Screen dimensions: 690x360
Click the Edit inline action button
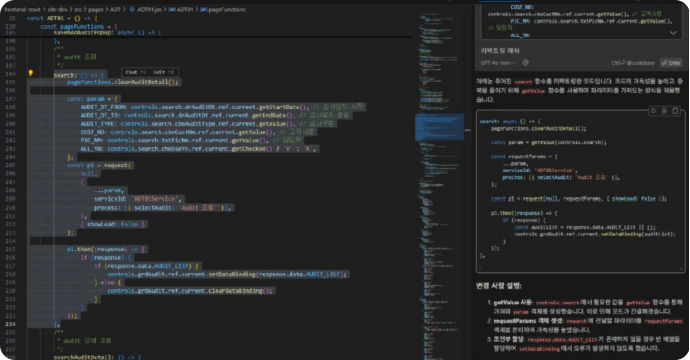[x=164, y=72]
